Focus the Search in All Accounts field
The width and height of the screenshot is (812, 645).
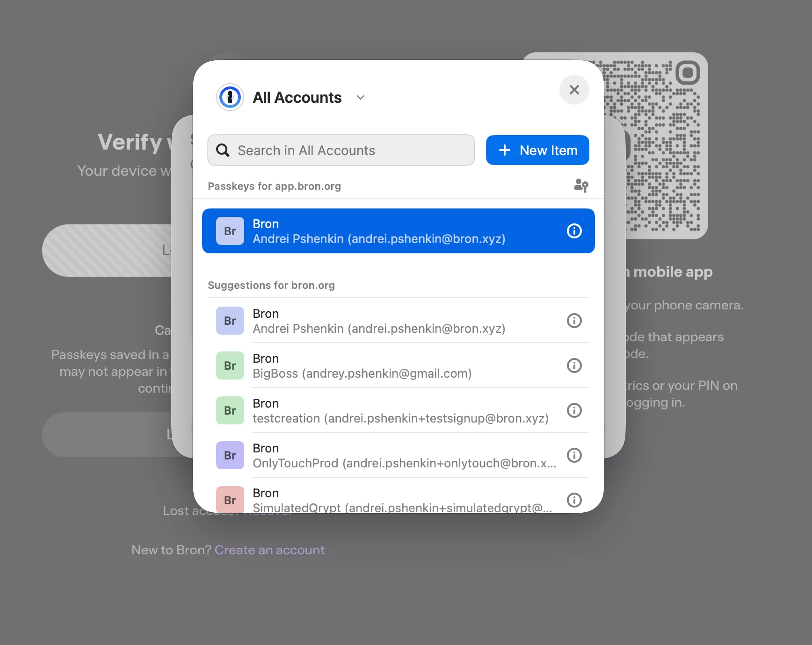click(x=341, y=150)
